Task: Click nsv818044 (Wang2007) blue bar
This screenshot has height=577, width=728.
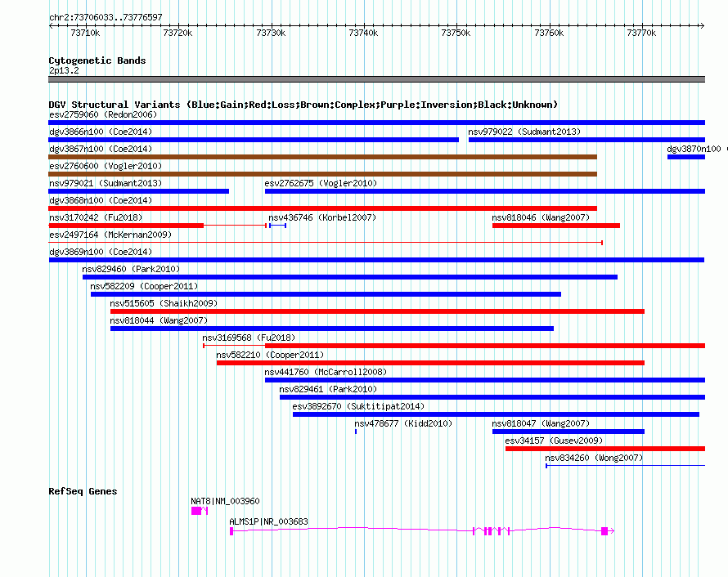Action: click(332, 329)
